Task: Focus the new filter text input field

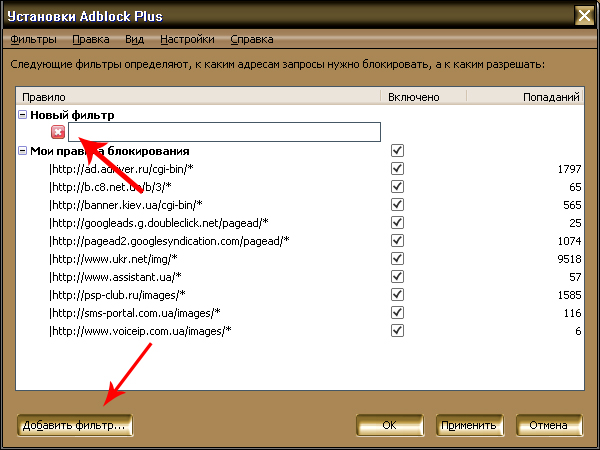Action: 224,132
